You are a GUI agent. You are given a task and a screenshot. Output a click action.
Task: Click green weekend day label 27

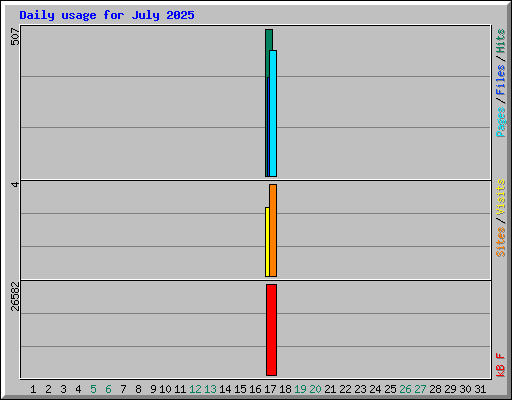420,389
